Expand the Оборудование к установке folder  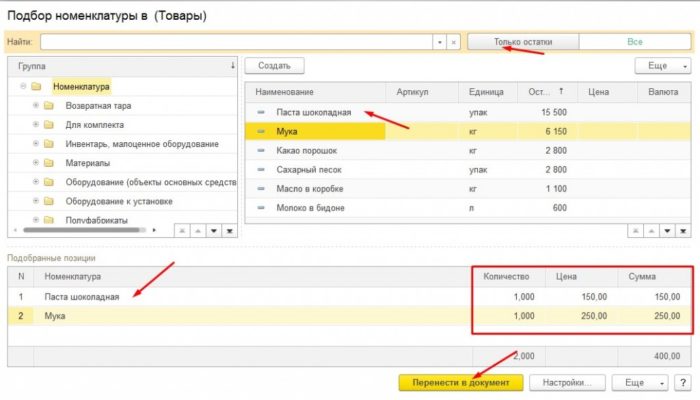(36, 201)
